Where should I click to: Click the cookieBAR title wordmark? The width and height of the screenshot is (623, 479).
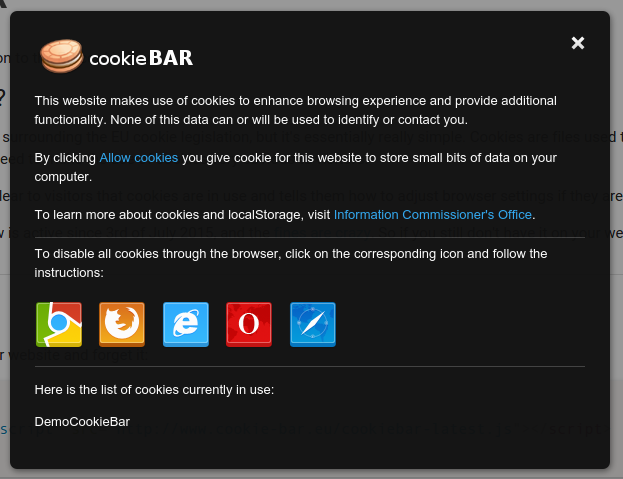(141, 58)
